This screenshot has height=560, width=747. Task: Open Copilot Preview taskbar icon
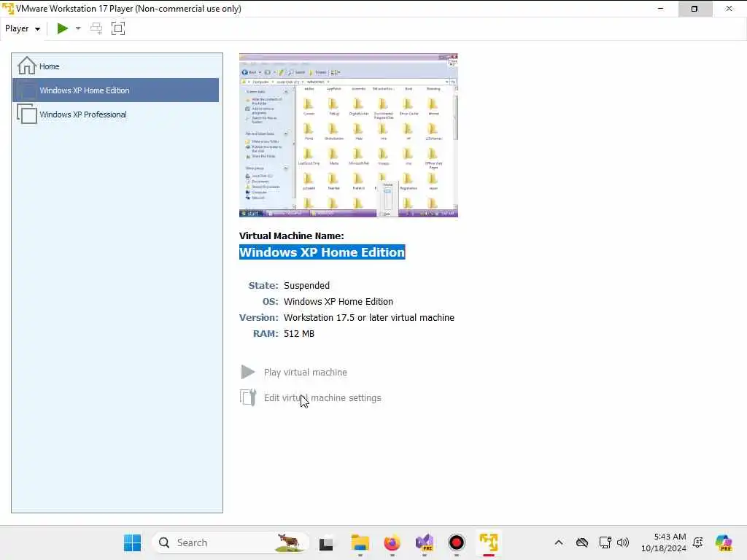724,542
